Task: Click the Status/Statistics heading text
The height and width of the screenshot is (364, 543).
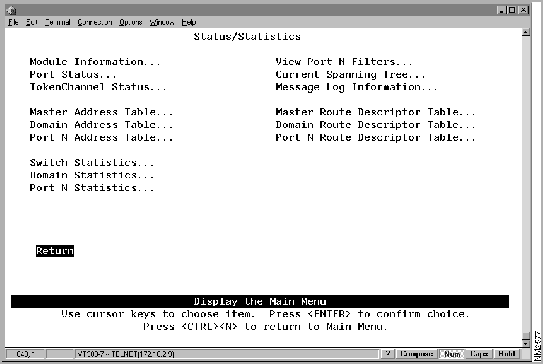Action: click(x=247, y=37)
